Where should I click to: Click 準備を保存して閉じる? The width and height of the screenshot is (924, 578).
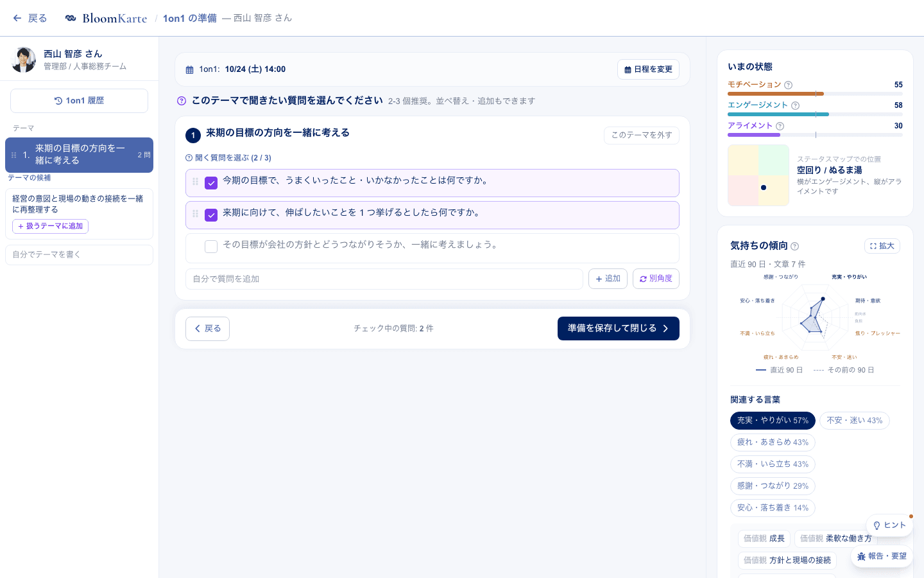(619, 329)
